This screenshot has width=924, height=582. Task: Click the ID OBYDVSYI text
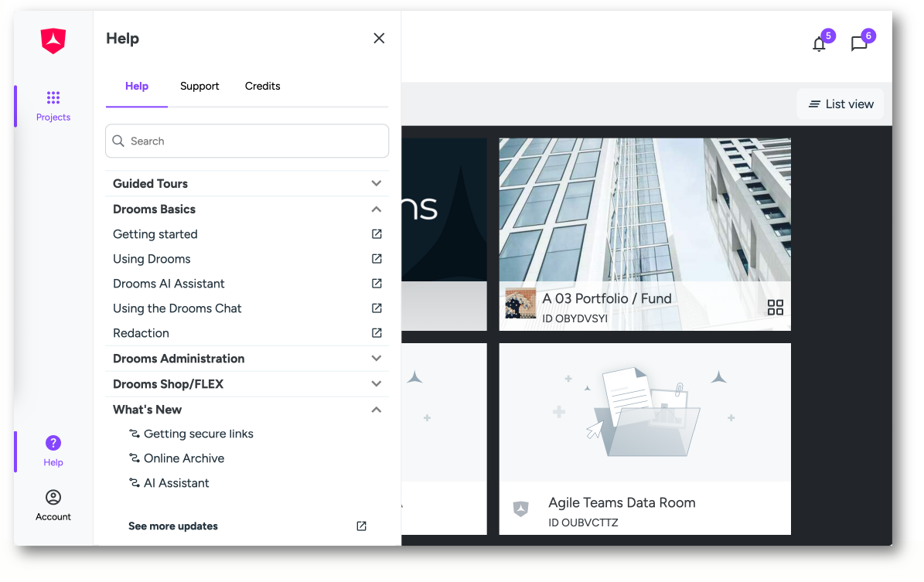[575, 318]
